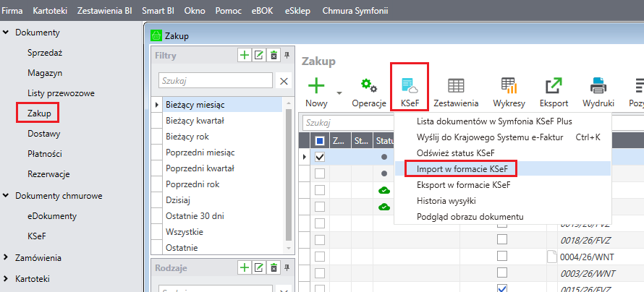Image resolution: width=644 pixels, height=292 pixels.
Task: Open Wydruki printer icon
Action: pyautogui.click(x=598, y=86)
